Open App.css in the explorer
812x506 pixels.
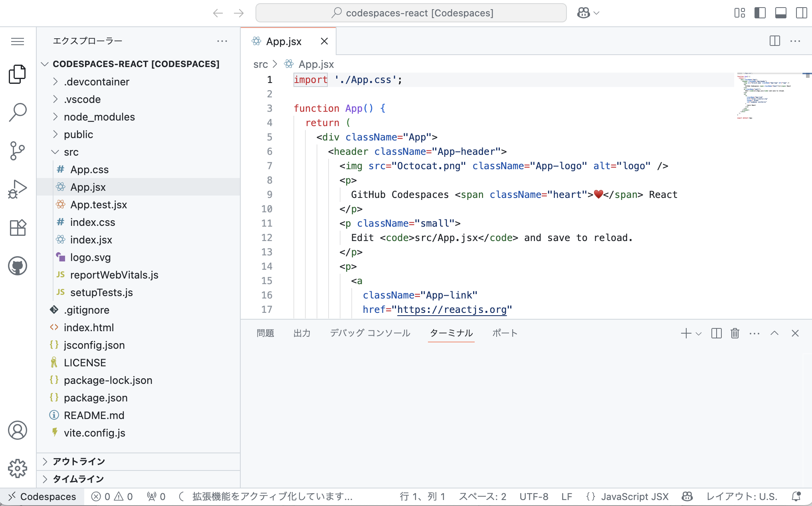pyautogui.click(x=138, y=169)
